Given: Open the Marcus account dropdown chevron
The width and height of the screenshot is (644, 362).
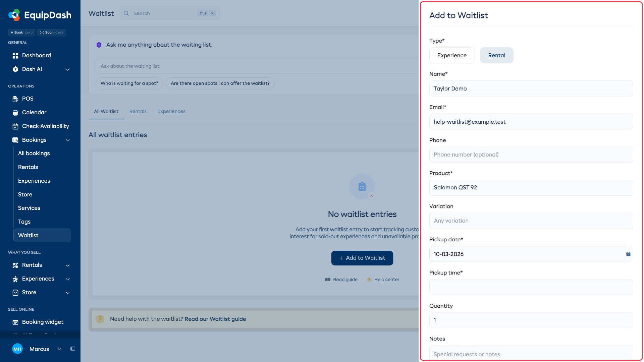Looking at the screenshot, I should (x=59, y=349).
